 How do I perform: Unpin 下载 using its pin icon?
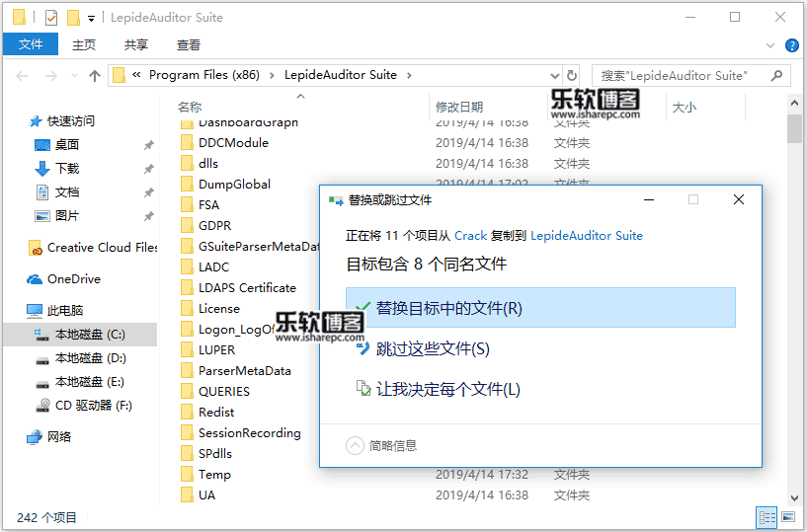pos(149,169)
